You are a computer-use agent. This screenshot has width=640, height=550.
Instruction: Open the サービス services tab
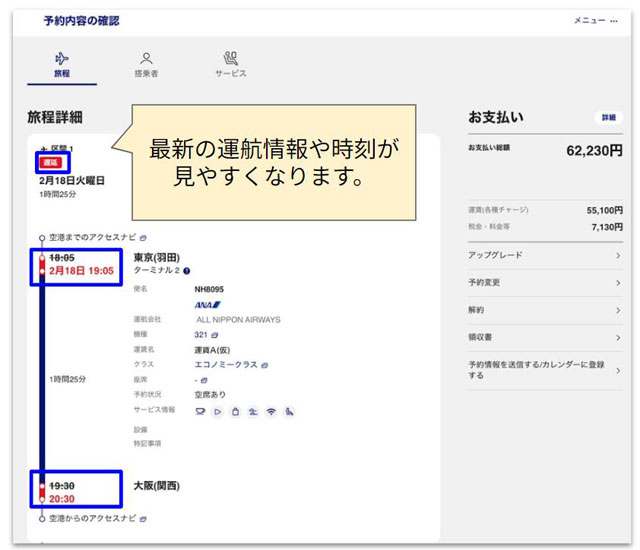coord(230,65)
